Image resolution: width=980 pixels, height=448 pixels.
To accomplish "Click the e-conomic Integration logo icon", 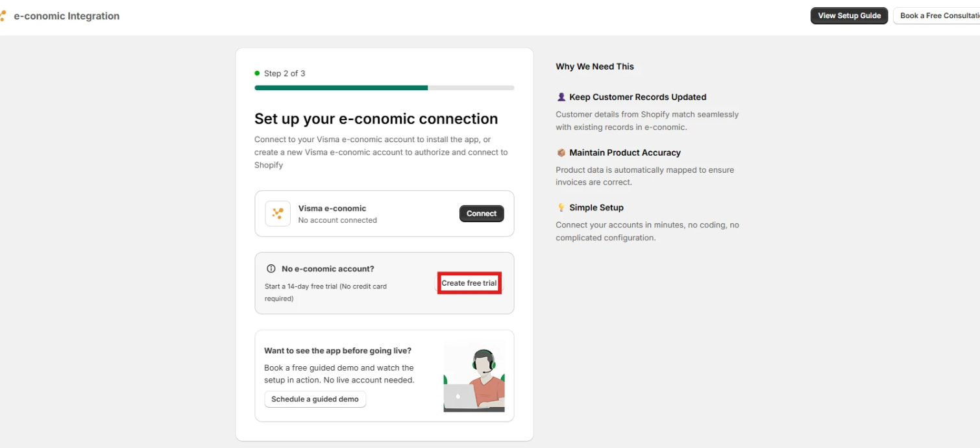I will [3, 16].
